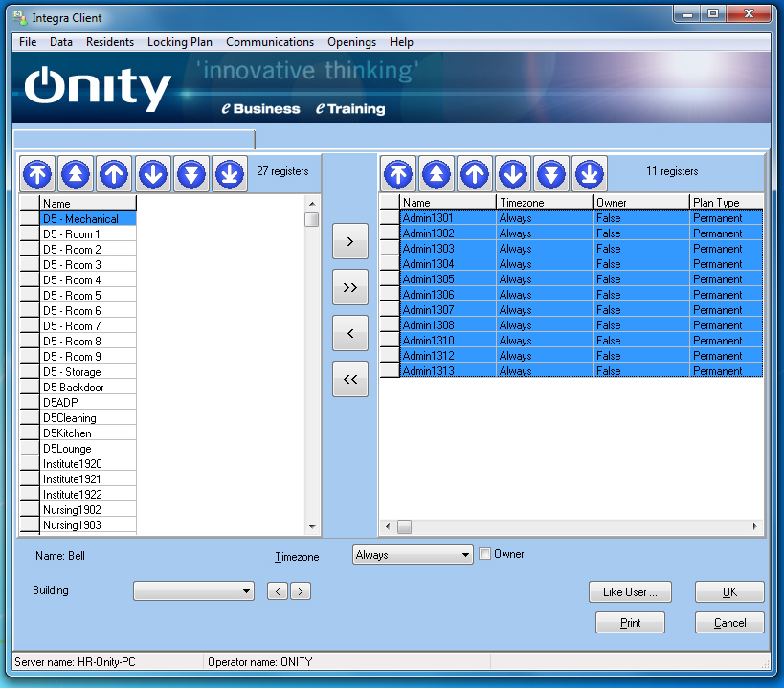784x688 pixels.
Task: Click the left panel move-down-one arrow icon
Action: coord(153,173)
